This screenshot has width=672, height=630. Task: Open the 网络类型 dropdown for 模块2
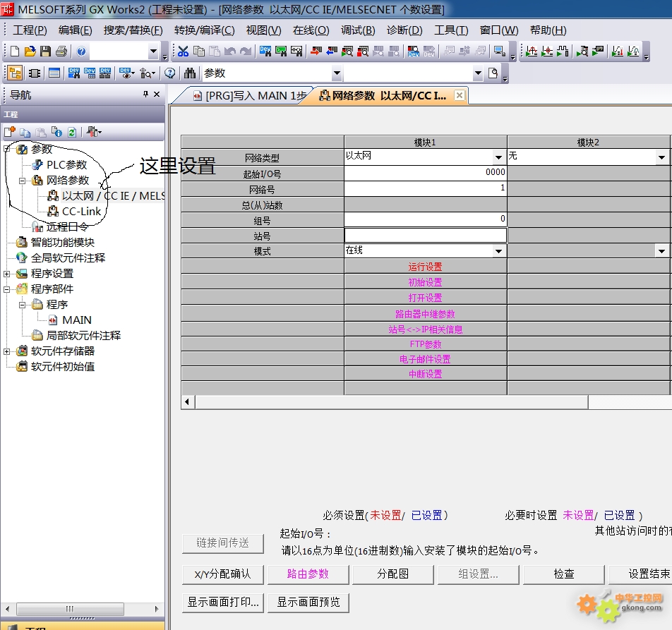[x=661, y=157]
